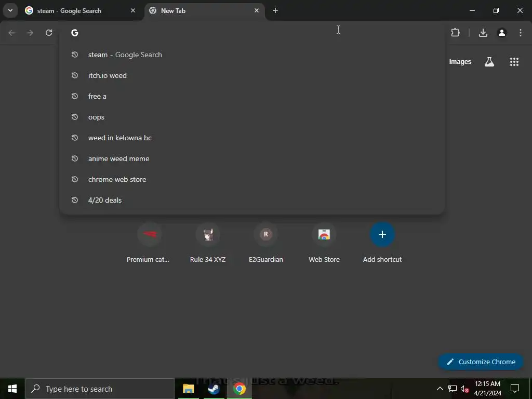
Task: Click the Add shortcut button
Action: point(382,243)
